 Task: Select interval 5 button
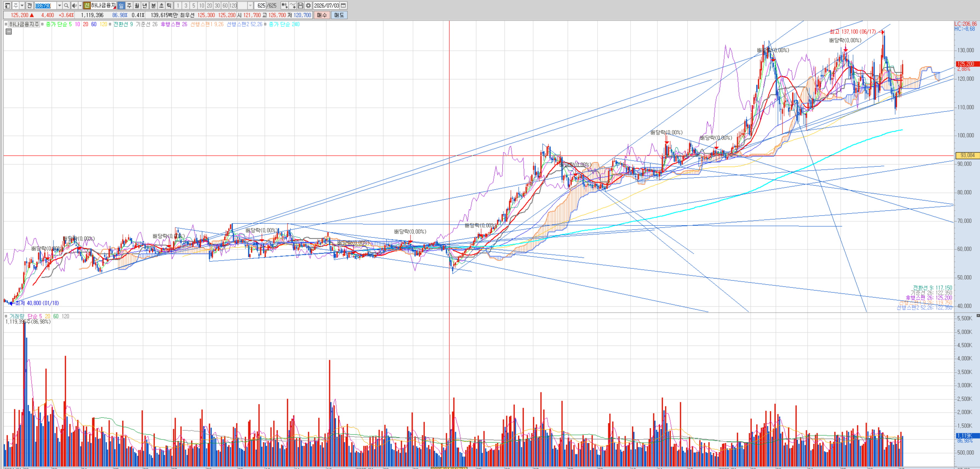coord(194,6)
